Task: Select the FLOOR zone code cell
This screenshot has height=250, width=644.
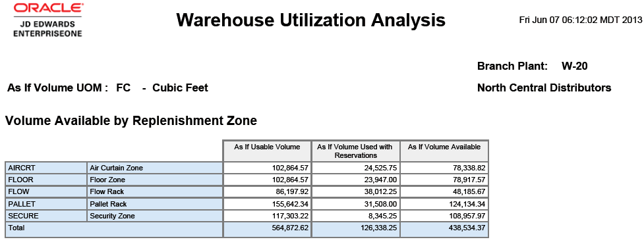Action: click(x=46, y=180)
